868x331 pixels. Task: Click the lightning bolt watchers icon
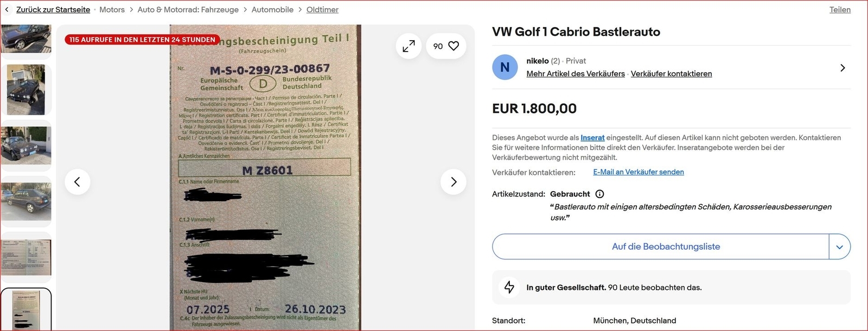509,287
